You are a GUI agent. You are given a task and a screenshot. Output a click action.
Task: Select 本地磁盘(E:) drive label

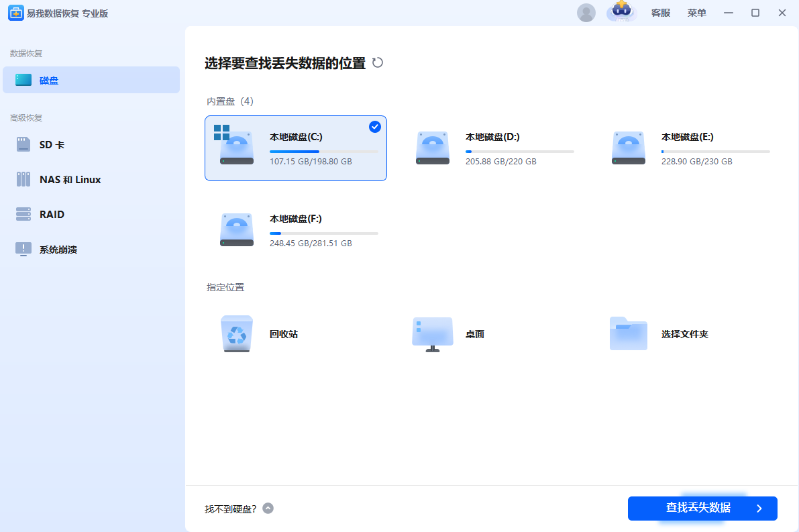(687, 137)
